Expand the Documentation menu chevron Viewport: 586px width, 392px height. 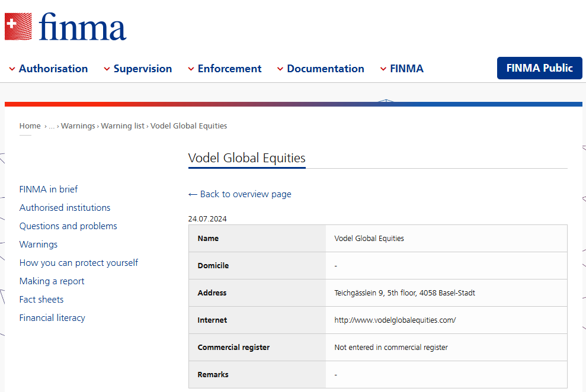click(x=280, y=69)
